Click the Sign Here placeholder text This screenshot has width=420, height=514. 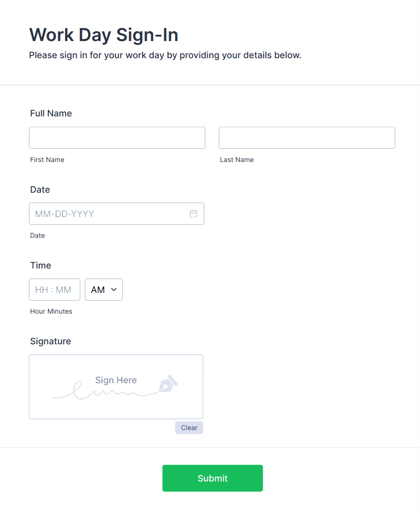[116, 380]
